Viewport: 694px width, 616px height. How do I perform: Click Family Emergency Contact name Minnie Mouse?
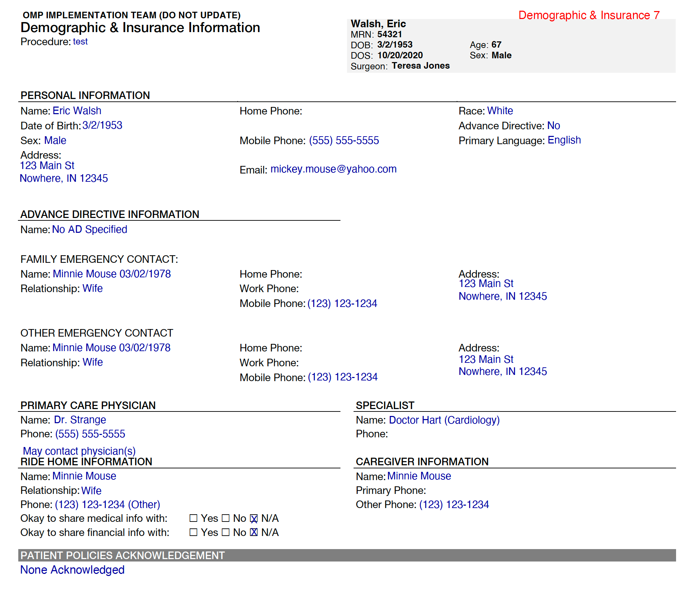(x=112, y=274)
